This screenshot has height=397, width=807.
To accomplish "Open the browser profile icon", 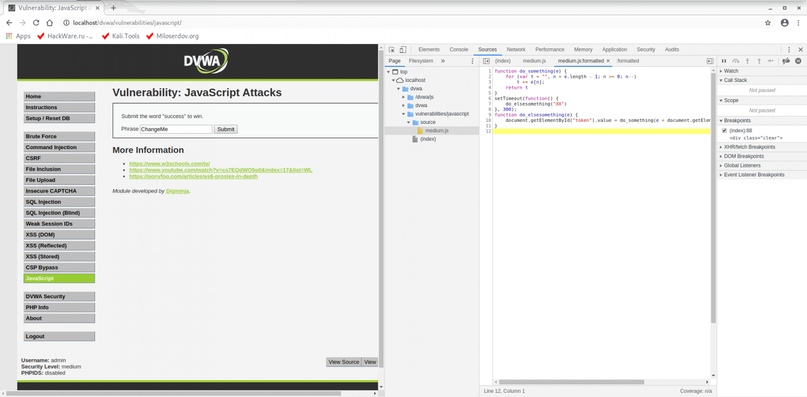I will (784, 23).
